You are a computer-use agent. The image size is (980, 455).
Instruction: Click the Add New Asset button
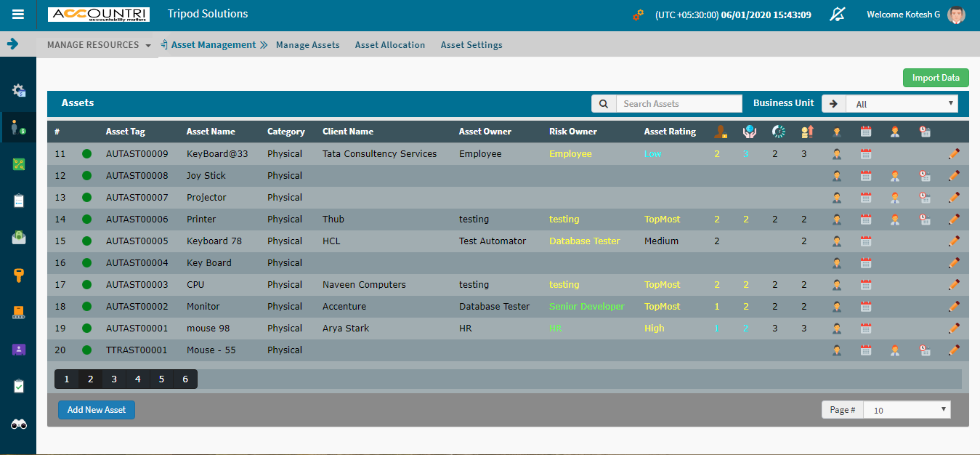97,410
